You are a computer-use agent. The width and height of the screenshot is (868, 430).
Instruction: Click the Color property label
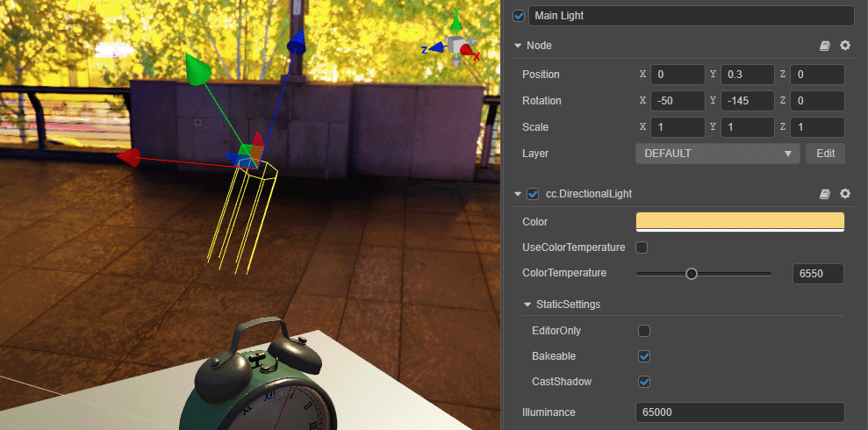tap(534, 222)
